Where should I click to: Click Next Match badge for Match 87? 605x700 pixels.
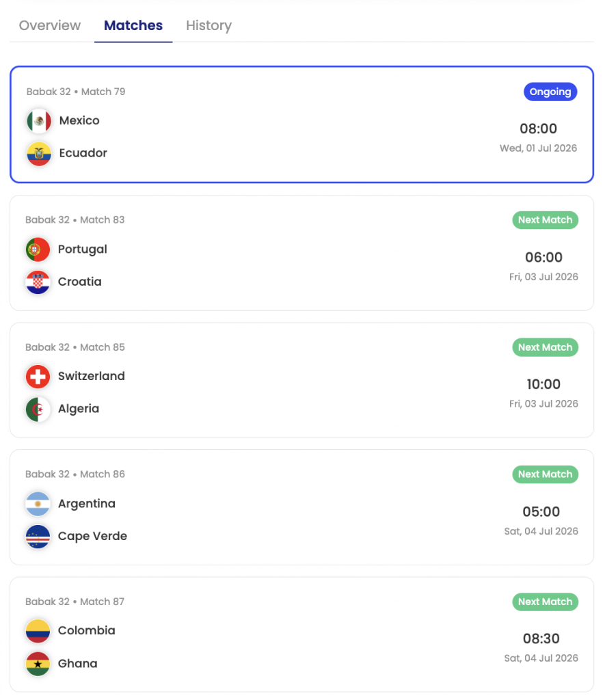(545, 602)
